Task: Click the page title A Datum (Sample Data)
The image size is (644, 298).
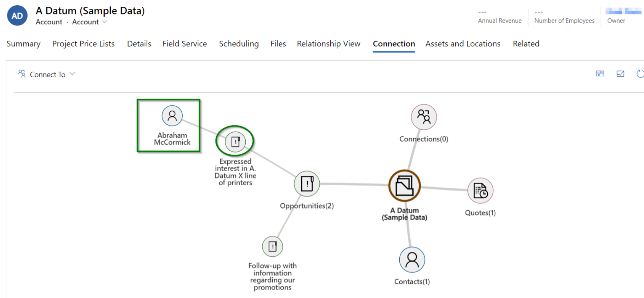Action: point(90,11)
